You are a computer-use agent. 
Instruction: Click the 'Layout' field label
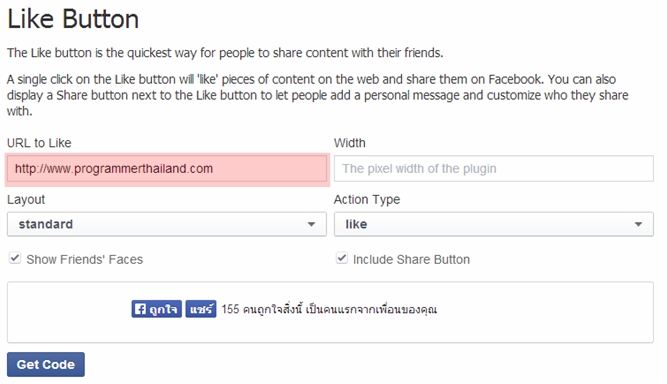(x=26, y=199)
